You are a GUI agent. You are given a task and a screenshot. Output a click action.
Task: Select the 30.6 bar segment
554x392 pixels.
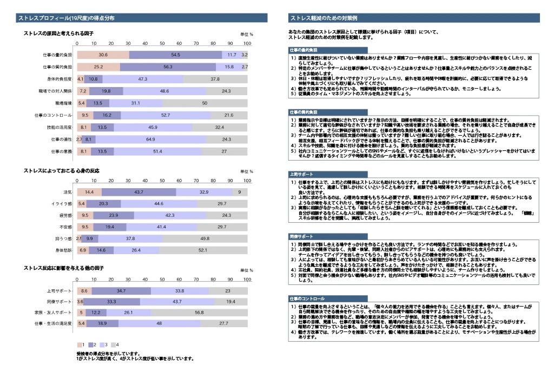click(x=103, y=55)
